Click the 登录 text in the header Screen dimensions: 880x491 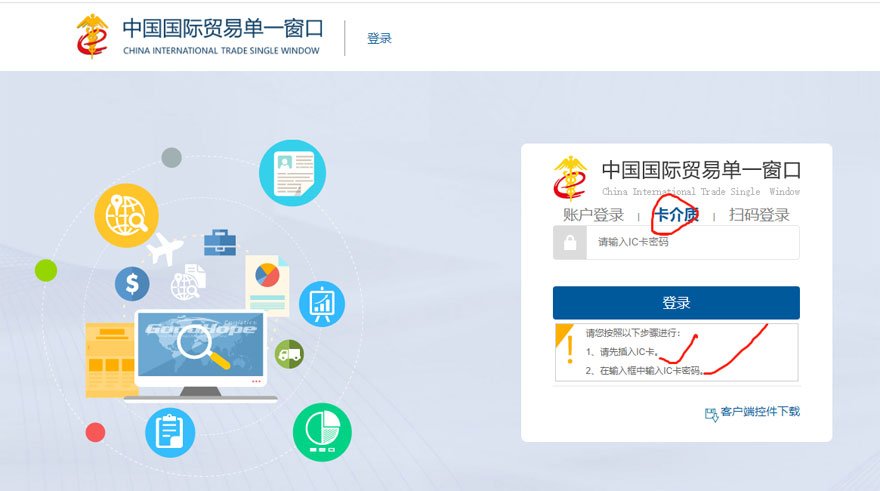tap(379, 39)
